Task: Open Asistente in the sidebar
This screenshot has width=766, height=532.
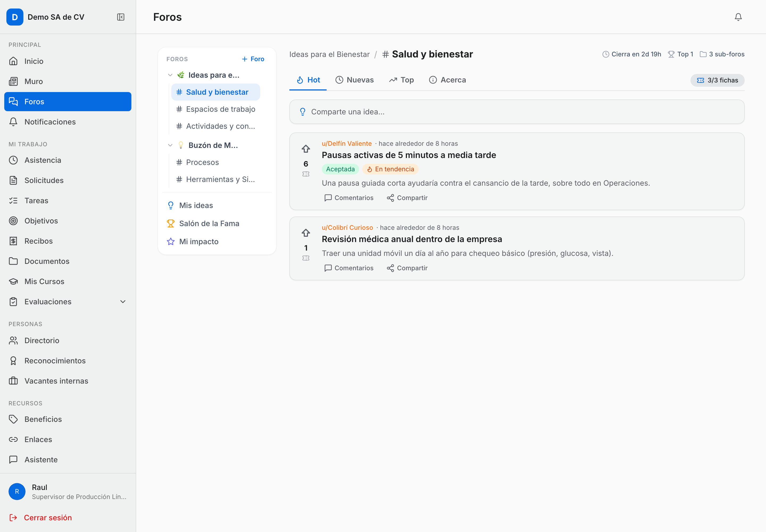Action: point(68,460)
